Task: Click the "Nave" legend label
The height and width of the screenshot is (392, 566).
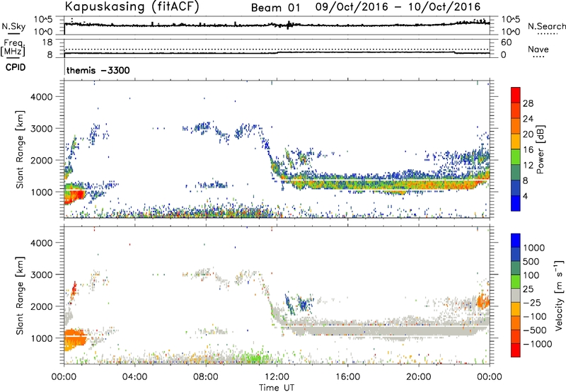Action: 538,49
